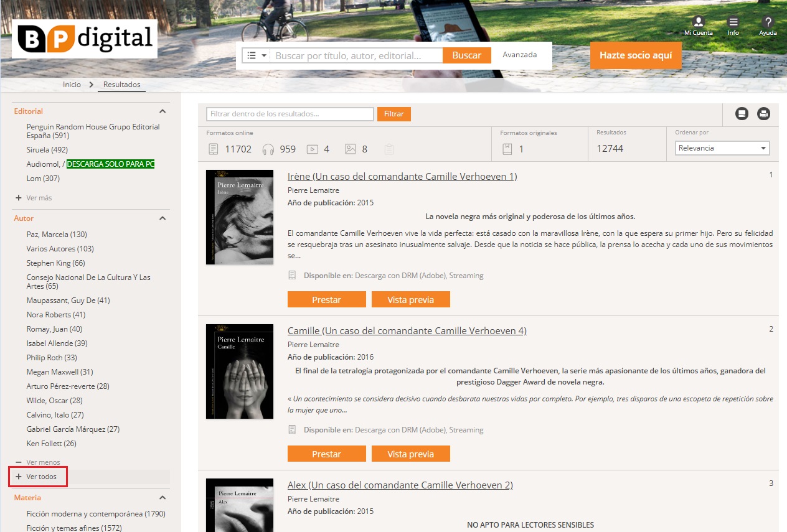Click Pierre Lemaitre author under Camille
Screen dimensions: 787x532
click(313, 345)
